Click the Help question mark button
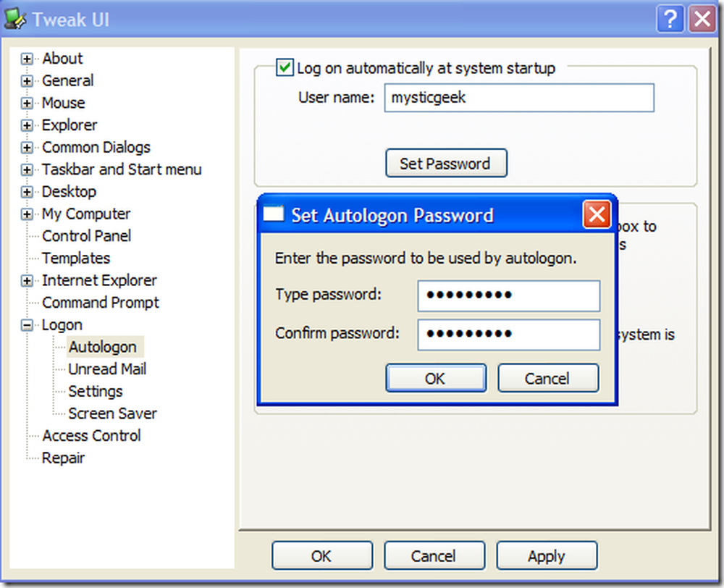724x588 pixels. coord(670,20)
